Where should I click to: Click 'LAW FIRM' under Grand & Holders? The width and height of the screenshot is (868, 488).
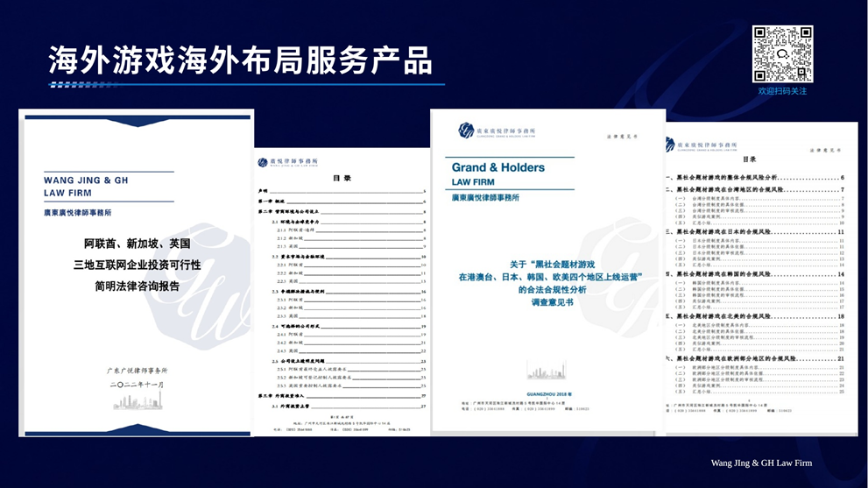pyautogui.click(x=473, y=182)
